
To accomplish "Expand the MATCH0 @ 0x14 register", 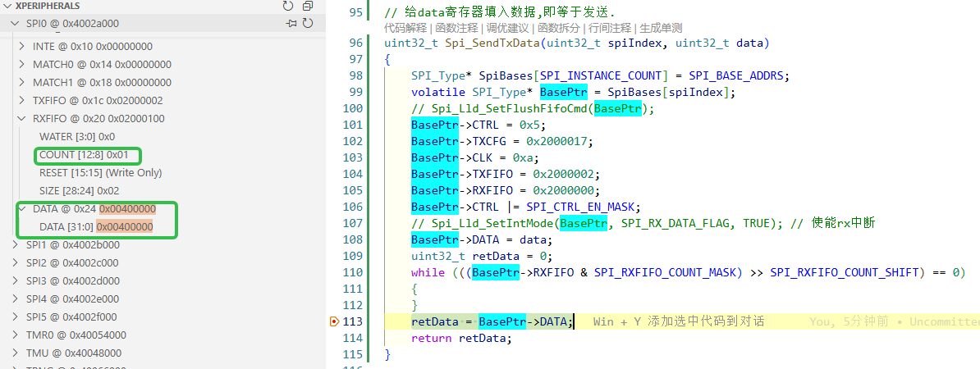I will coord(22,64).
